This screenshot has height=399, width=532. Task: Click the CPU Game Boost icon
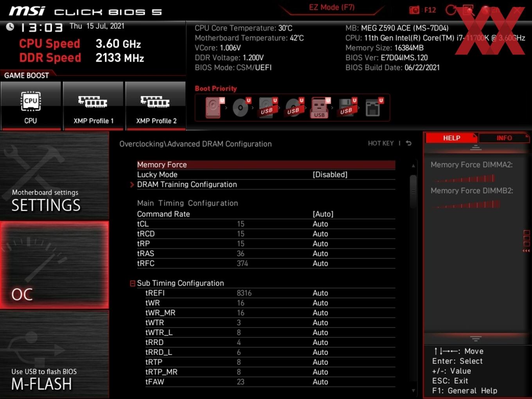(x=31, y=106)
